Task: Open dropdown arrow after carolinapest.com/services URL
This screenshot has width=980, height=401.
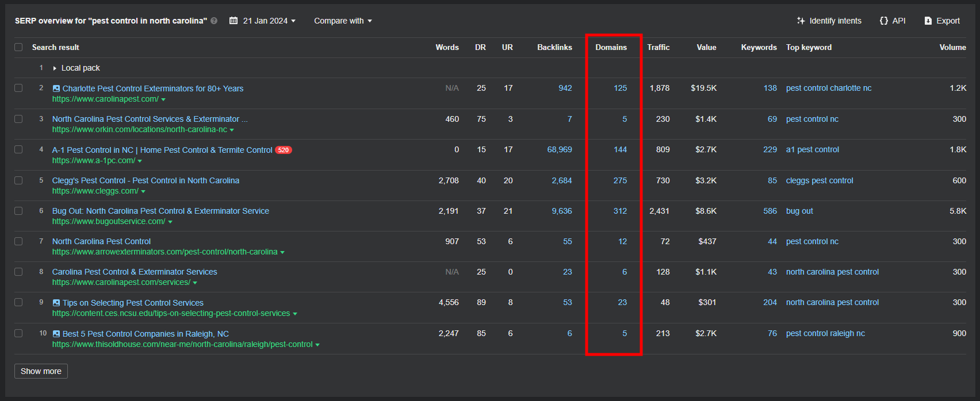Action: [x=195, y=283]
